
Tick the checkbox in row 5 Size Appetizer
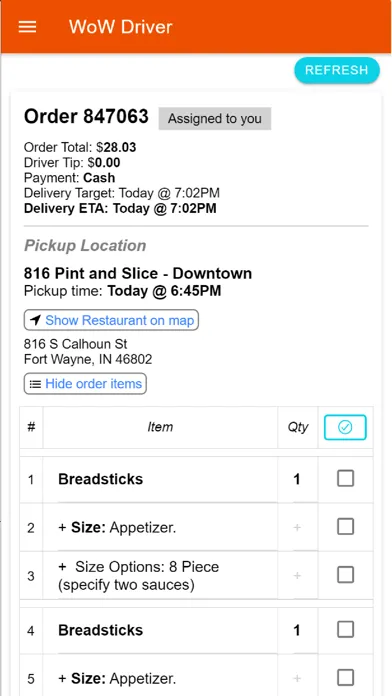point(345,678)
